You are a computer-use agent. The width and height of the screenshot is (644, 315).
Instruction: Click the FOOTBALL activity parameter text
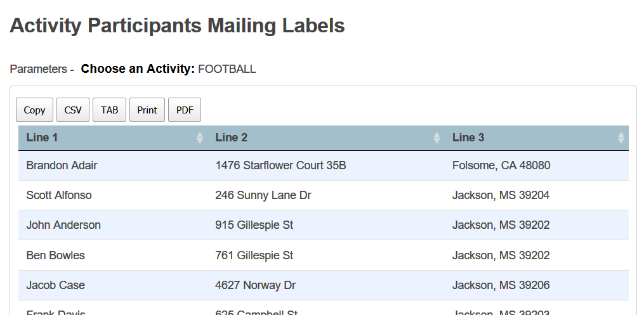pyautogui.click(x=227, y=69)
